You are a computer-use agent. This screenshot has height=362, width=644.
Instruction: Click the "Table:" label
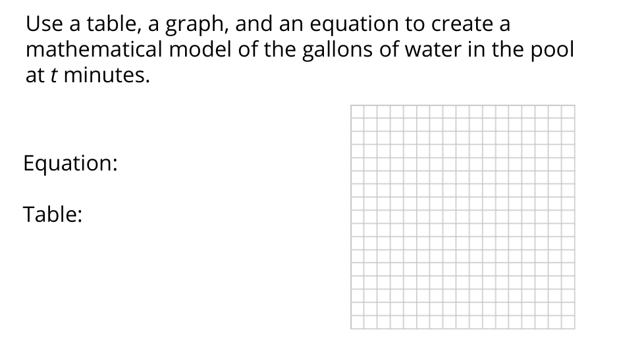coord(53,214)
